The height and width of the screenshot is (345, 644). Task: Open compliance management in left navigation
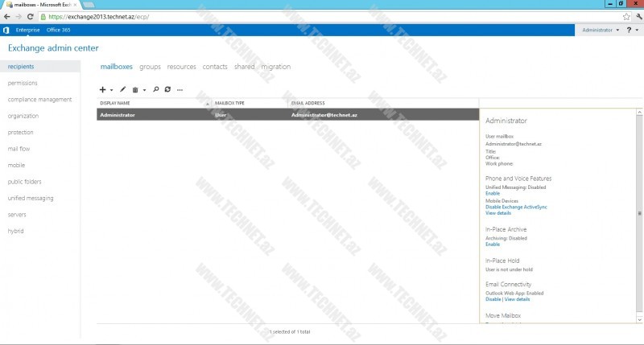(x=39, y=99)
